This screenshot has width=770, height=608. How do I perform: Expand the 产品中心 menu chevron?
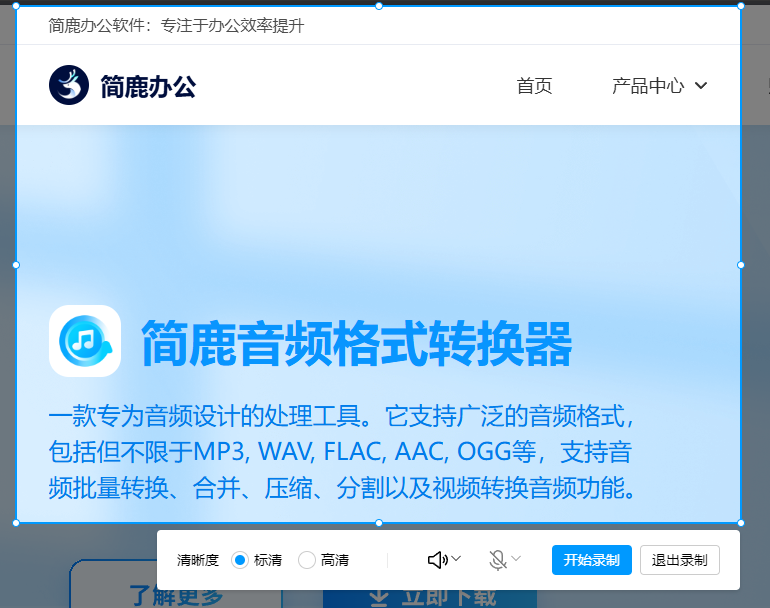(701, 85)
